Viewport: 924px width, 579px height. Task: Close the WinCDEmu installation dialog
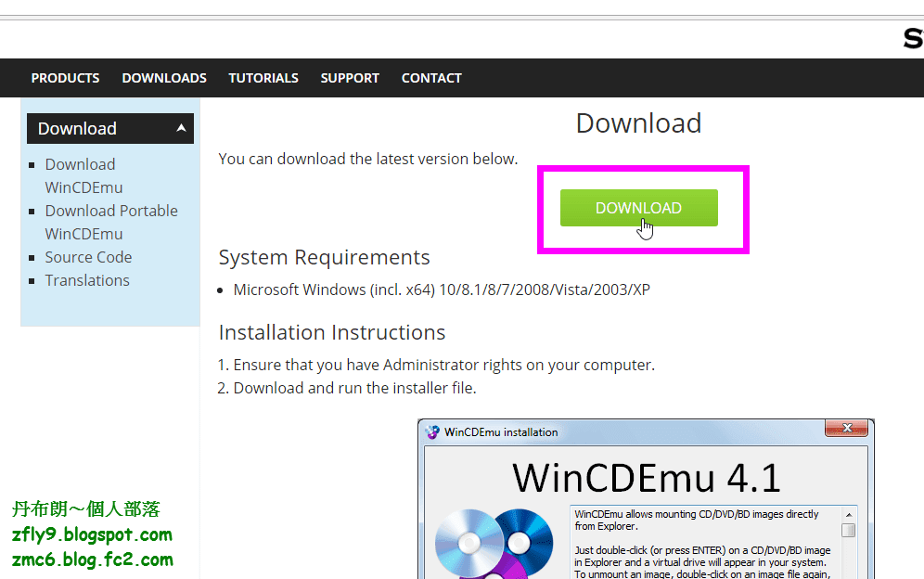pos(847,428)
